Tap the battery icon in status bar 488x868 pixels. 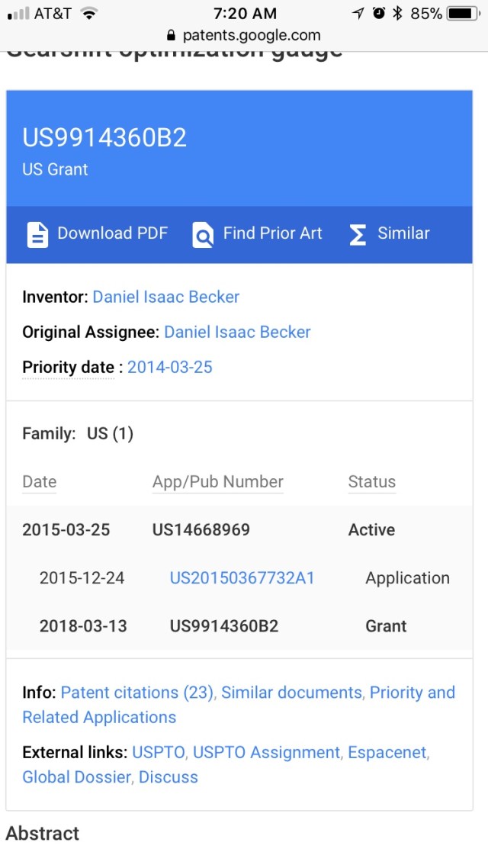463,13
